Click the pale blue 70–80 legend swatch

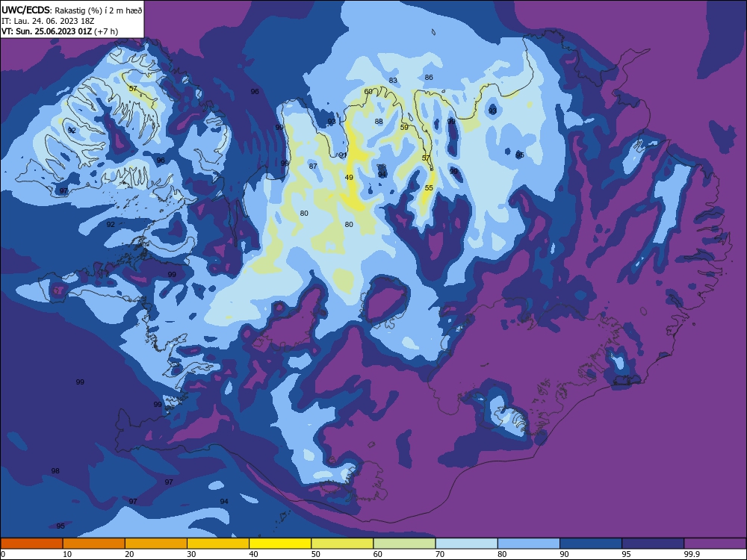[466, 544]
